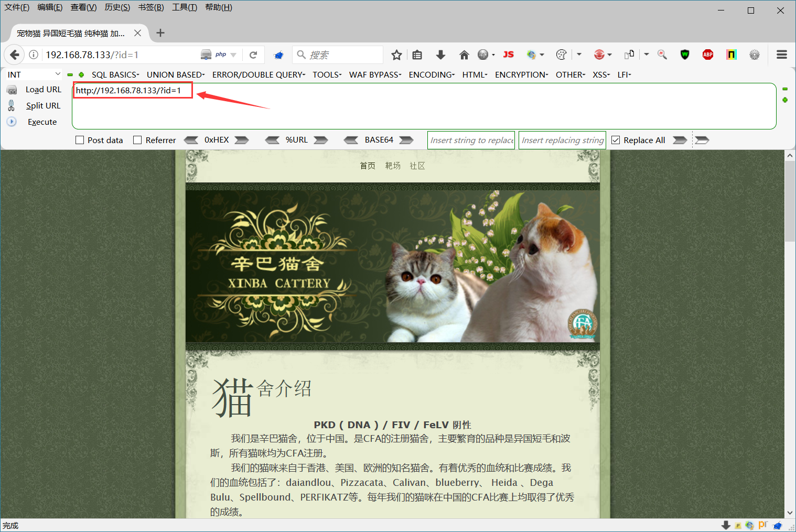Click the red JS toggle icon
This screenshot has height=532, width=796.
tap(508, 55)
